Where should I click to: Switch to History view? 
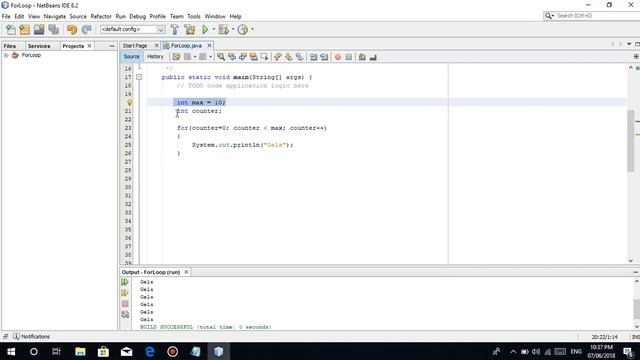[155, 57]
